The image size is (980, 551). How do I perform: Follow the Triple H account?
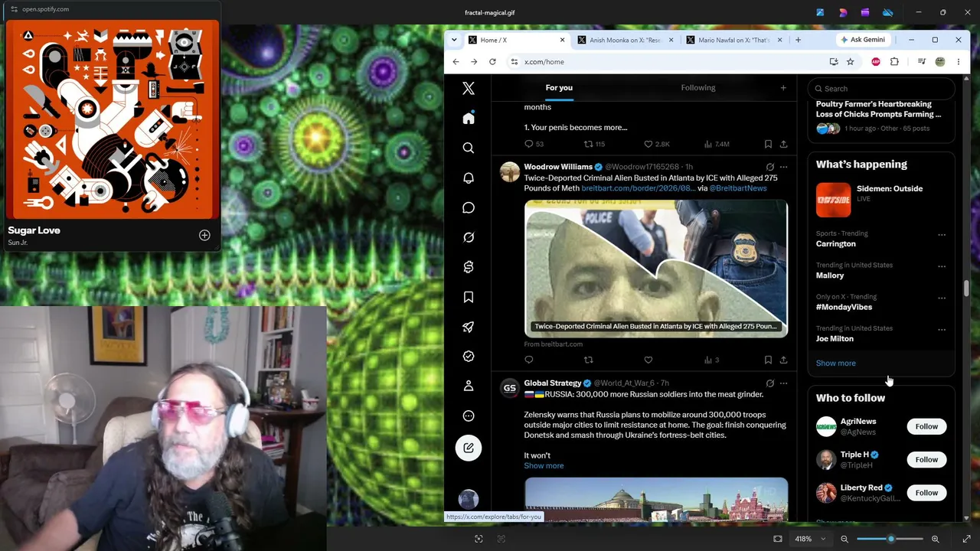tap(926, 459)
